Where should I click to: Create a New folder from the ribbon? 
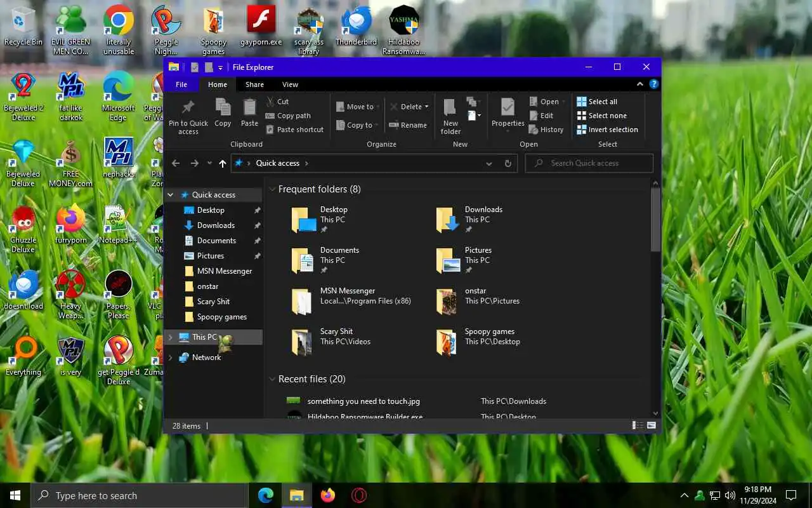pyautogui.click(x=450, y=117)
